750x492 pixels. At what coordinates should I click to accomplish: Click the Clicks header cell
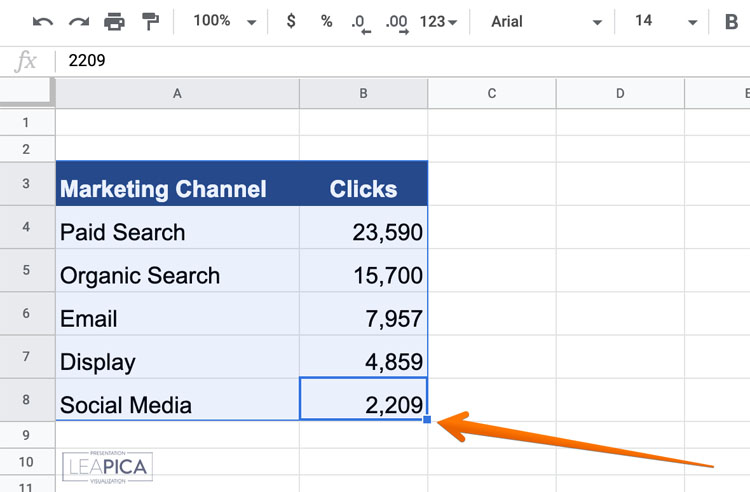pyautogui.click(x=364, y=184)
